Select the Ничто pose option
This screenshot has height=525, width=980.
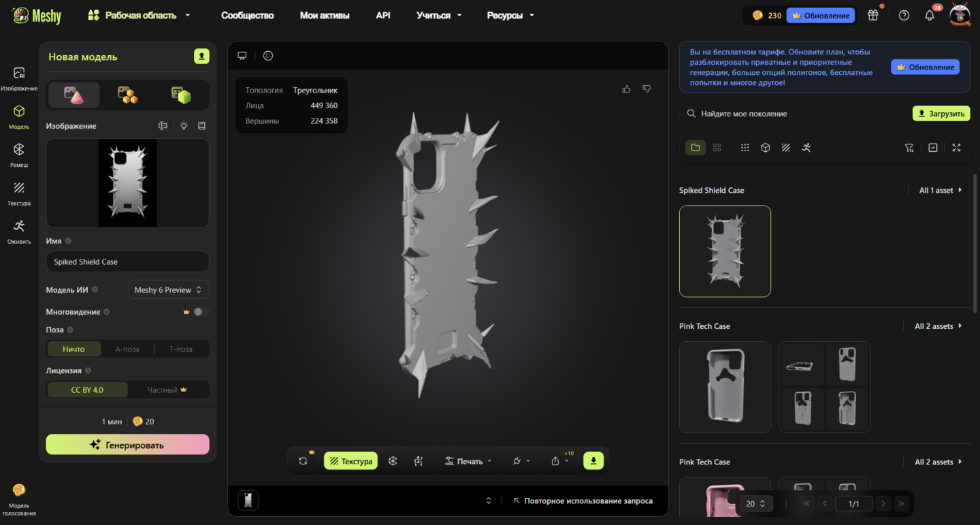coord(73,349)
